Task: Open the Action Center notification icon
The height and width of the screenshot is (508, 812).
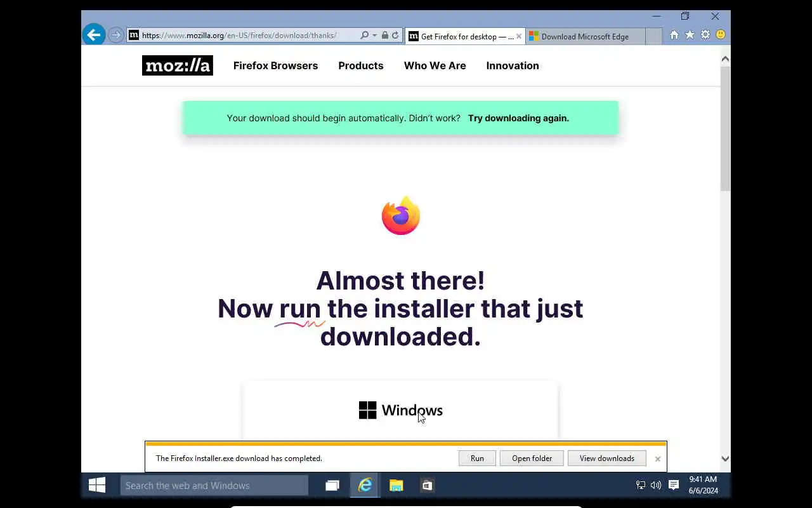Action: pos(674,486)
